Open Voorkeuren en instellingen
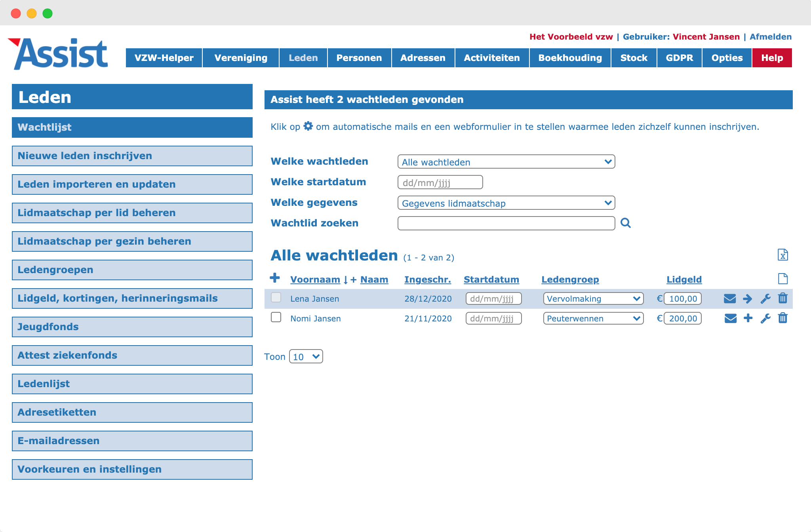This screenshot has height=532, width=811. pos(132,469)
